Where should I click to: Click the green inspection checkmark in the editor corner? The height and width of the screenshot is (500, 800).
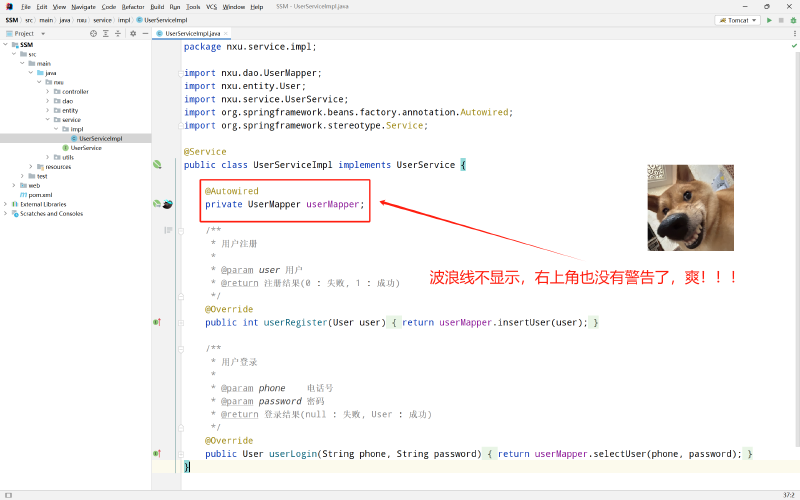click(794, 46)
